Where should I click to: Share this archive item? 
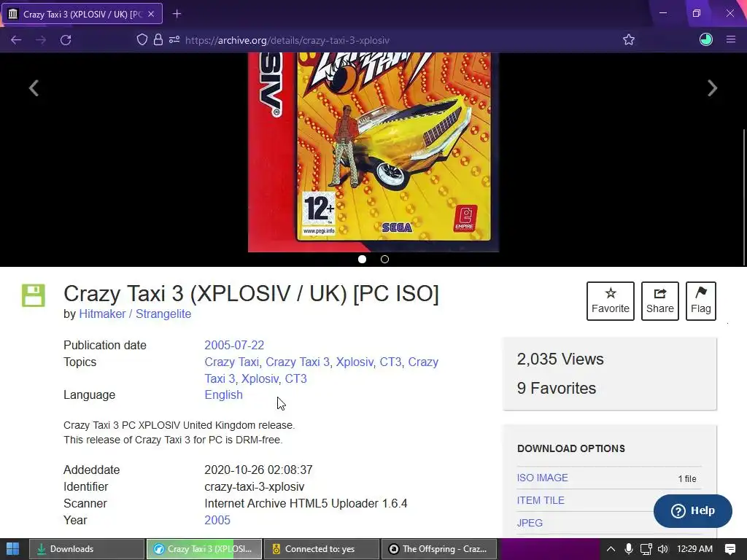click(x=659, y=301)
